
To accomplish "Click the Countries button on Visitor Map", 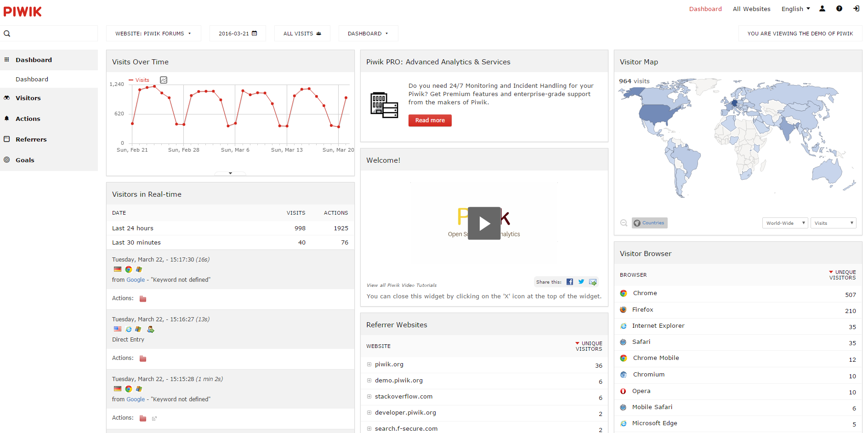I will [x=649, y=223].
